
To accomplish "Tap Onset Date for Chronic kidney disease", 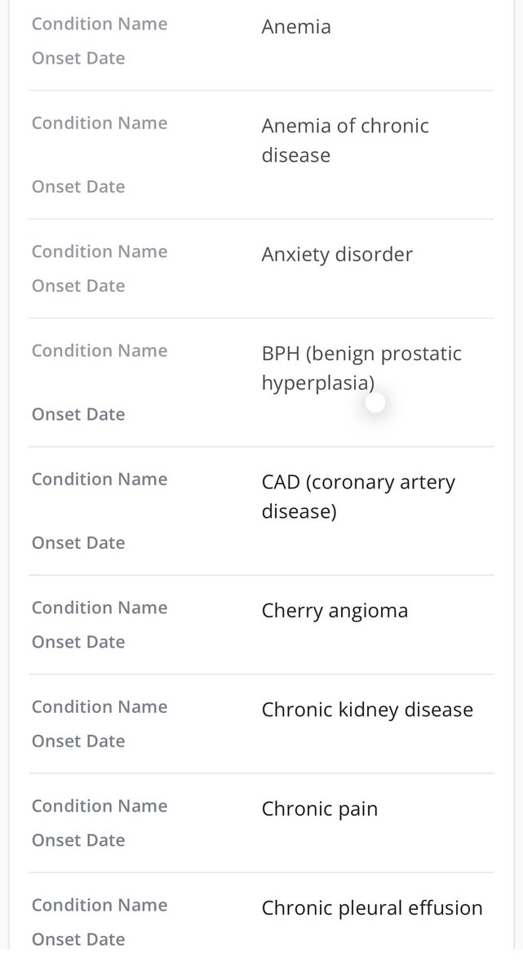I will [x=78, y=741].
